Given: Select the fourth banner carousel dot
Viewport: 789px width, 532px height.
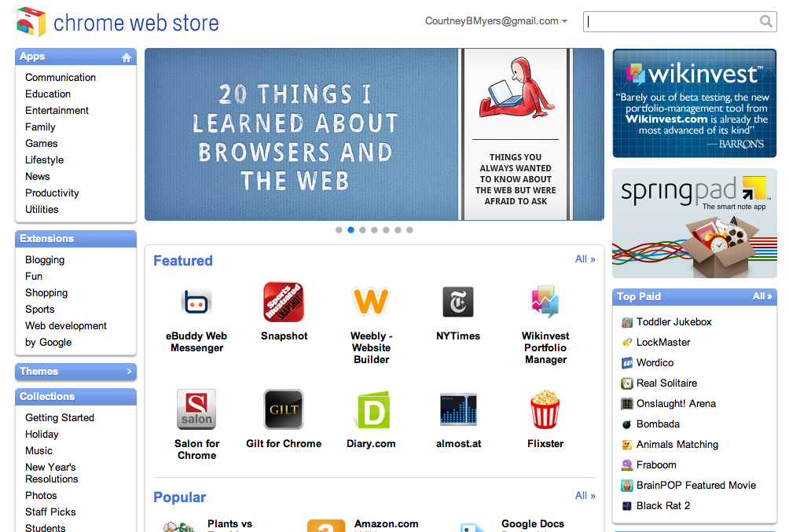Looking at the screenshot, I should [374, 230].
